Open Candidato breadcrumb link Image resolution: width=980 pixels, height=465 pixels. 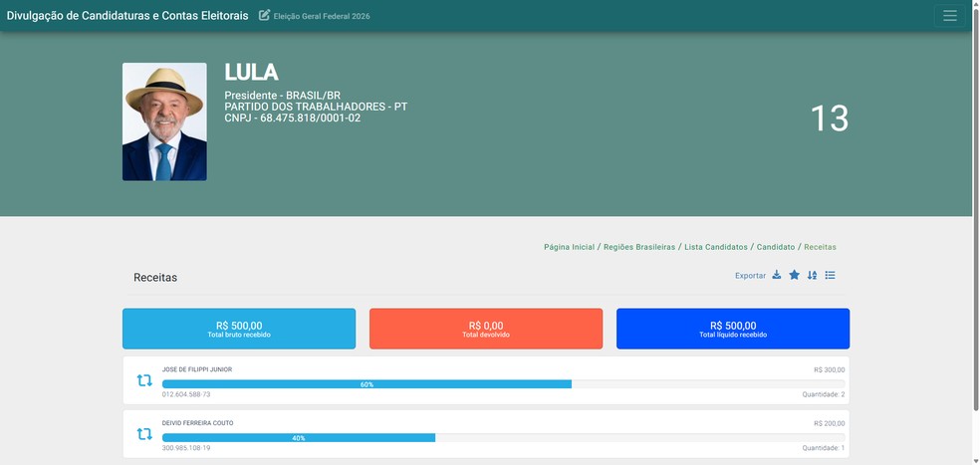pos(776,247)
